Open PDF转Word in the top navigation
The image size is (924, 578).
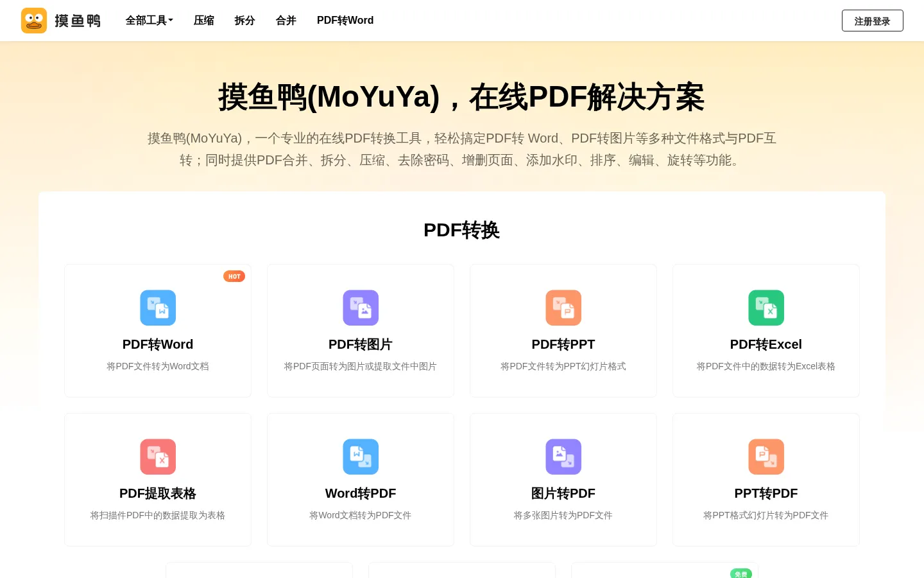(x=345, y=21)
